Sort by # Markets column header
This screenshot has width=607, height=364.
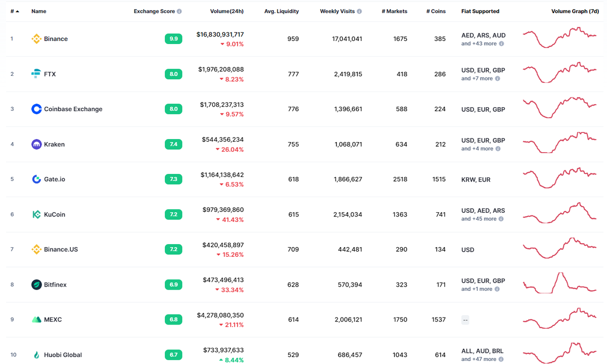pyautogui.click(x=395, y=11)
